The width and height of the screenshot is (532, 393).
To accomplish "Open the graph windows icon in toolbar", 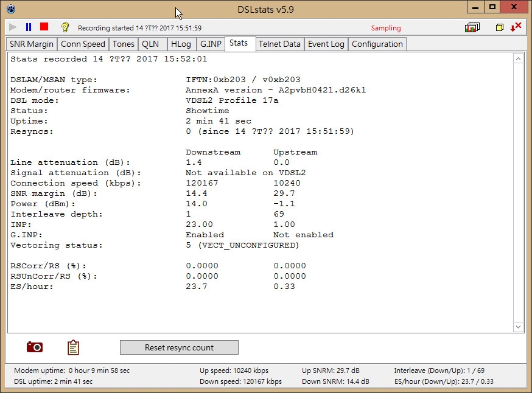I will tap(472, 27).
